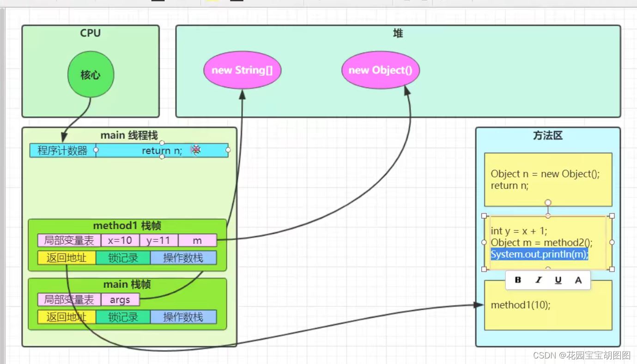Click the method1 栈帧 title
This screenshot has width=637, height=364.
pos(127,225)
